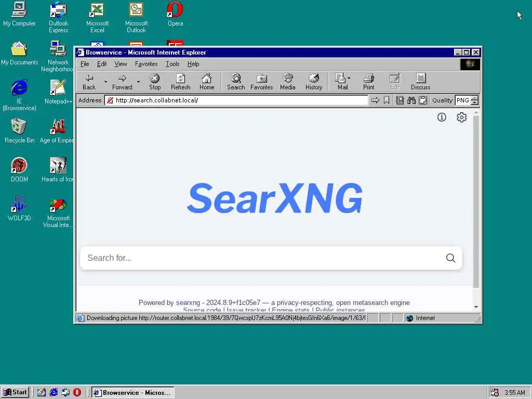
Task: Open SearXNG info (i) icon
Action: tap(442, 117)
